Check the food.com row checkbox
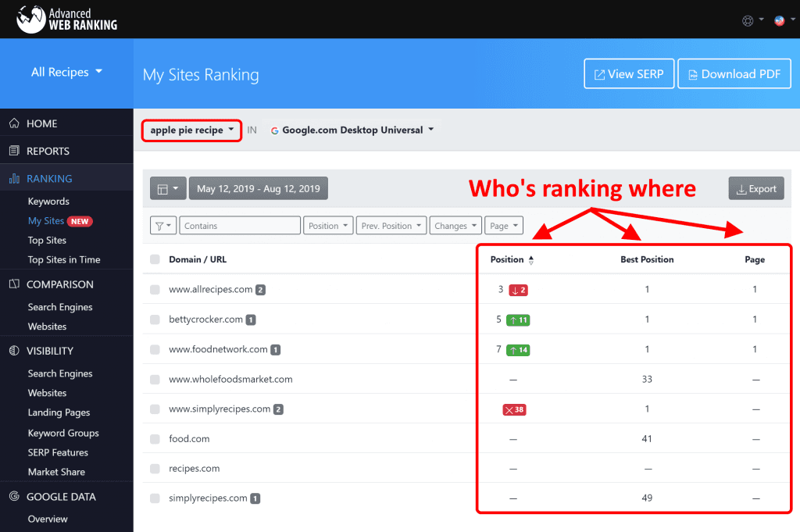 point(155,439)
